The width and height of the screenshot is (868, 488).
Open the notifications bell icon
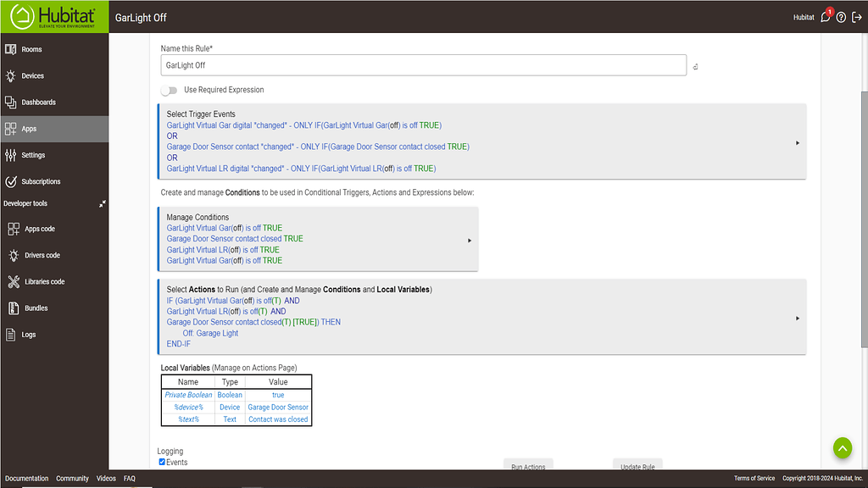click(x=826, y=17)
